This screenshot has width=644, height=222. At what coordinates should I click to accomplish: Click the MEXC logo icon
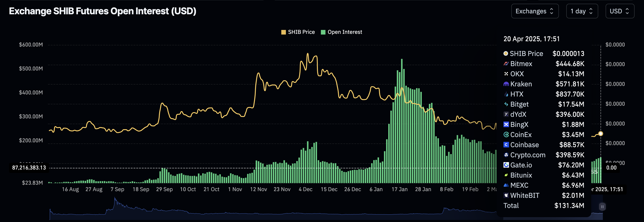click(x=506, y=185)
